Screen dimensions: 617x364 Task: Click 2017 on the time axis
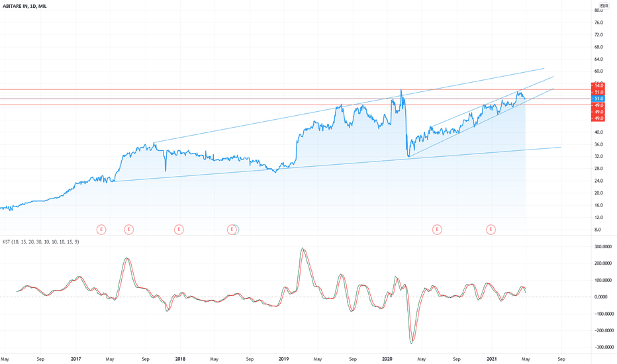click(76, 359)
